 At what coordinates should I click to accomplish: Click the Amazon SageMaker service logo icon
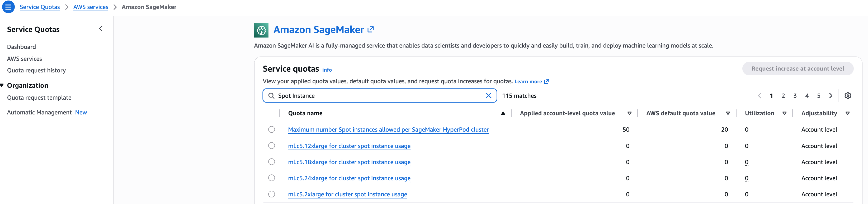click(x=261, y=30)
